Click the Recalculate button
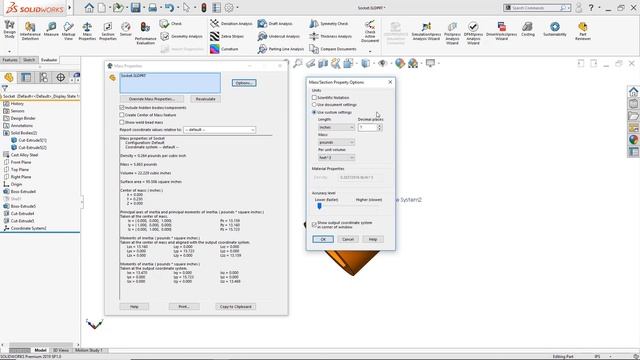This screenshot has width=640, height=360. coord(205,99)
